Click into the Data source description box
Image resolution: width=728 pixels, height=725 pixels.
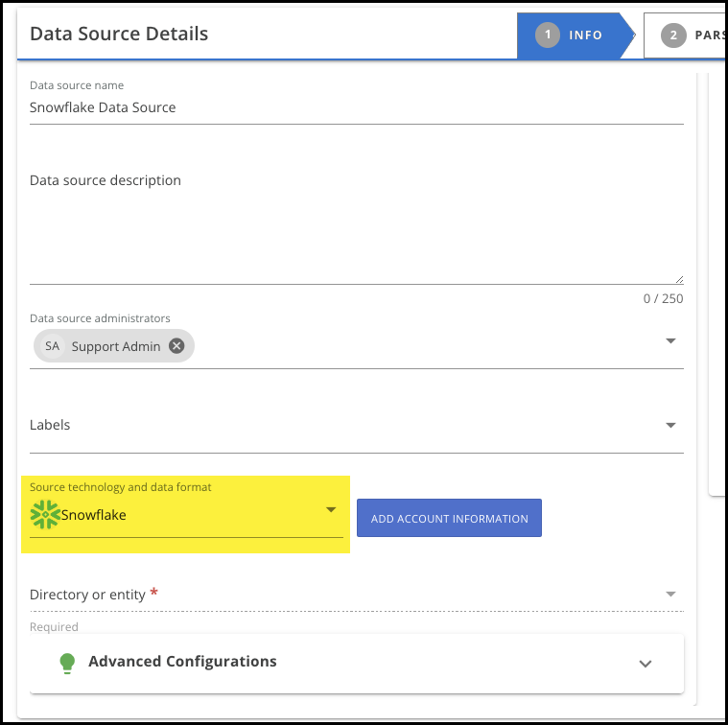pos(355,225)
